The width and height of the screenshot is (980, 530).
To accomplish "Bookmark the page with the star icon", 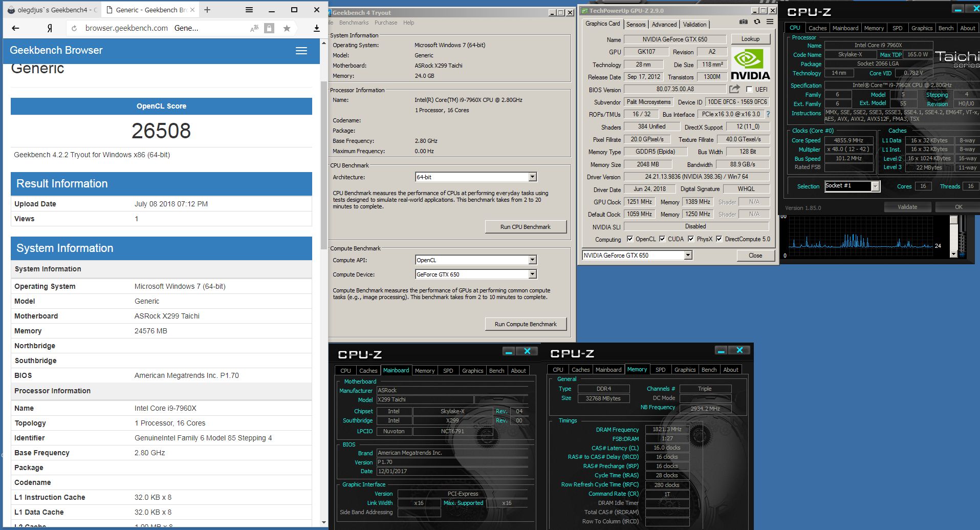I will coord(287,28).
